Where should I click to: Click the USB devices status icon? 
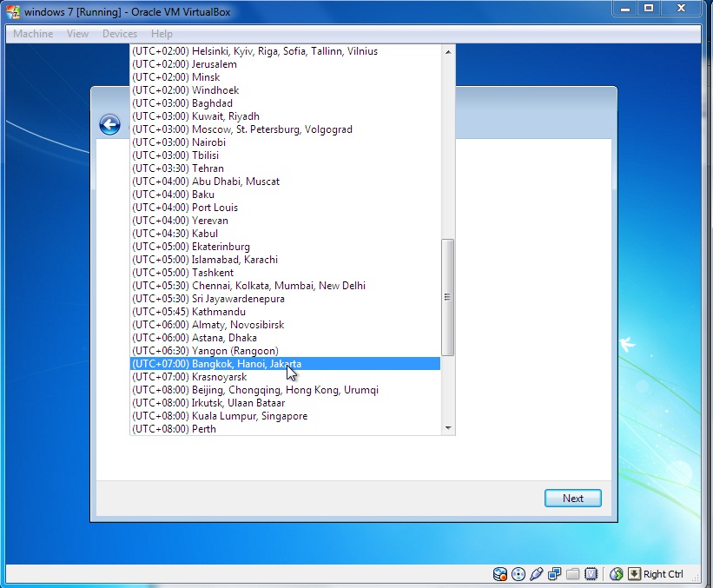tap(536, 574)
